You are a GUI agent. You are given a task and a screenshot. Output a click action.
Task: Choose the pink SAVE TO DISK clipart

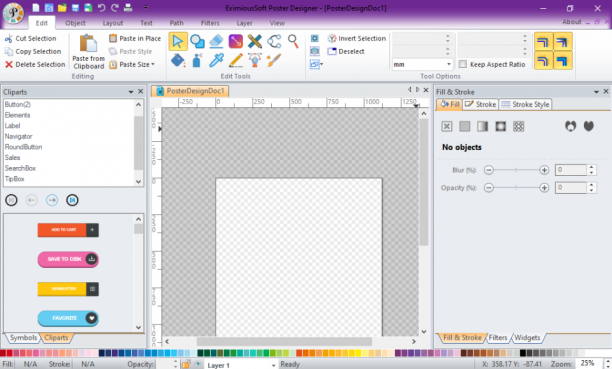pyautogui.click(x=68, y=259)
